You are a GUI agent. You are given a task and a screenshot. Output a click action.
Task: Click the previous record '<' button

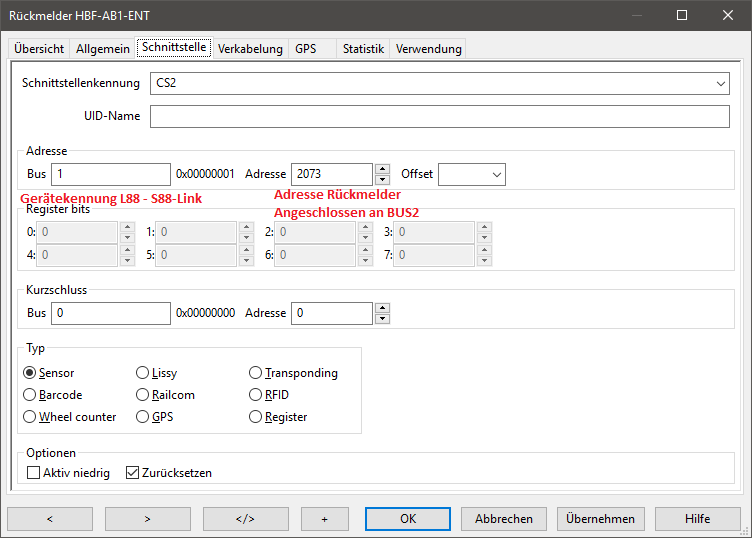[50, 519]
